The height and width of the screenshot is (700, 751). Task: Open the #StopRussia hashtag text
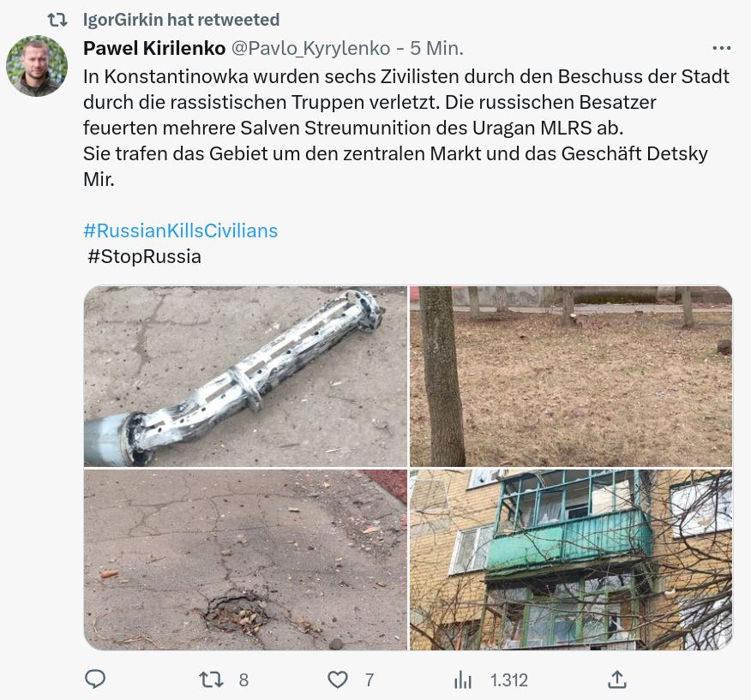click(x=144, y=256)
